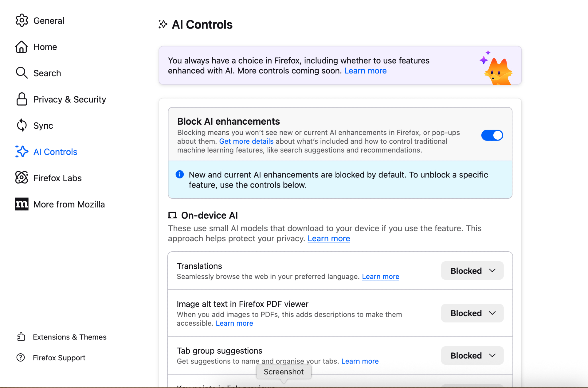Open the Translations Blocked dropdown
The height and width of the screenshot is (388, 588).
click(472, 271)
